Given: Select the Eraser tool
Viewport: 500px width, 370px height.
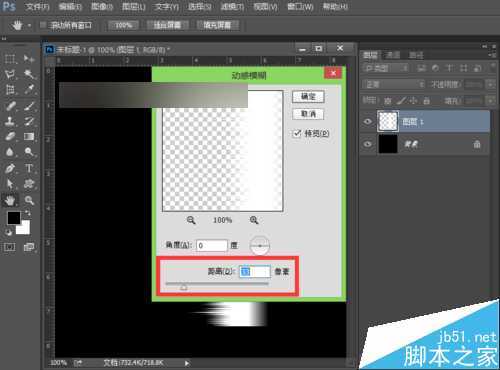Looking at the screenshot, I should (10, 136).
